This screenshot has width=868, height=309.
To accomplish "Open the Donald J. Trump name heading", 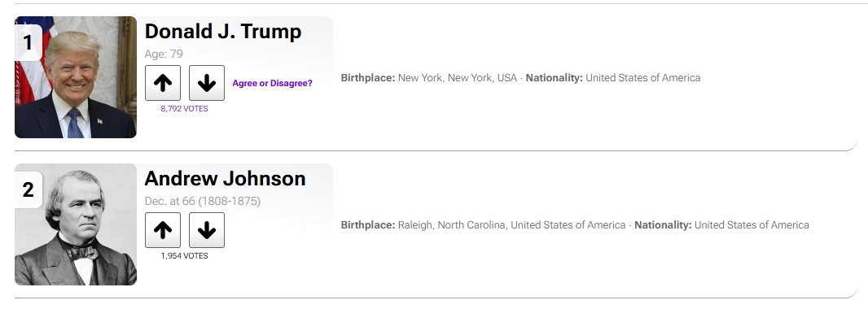I will tap(223, 32).
